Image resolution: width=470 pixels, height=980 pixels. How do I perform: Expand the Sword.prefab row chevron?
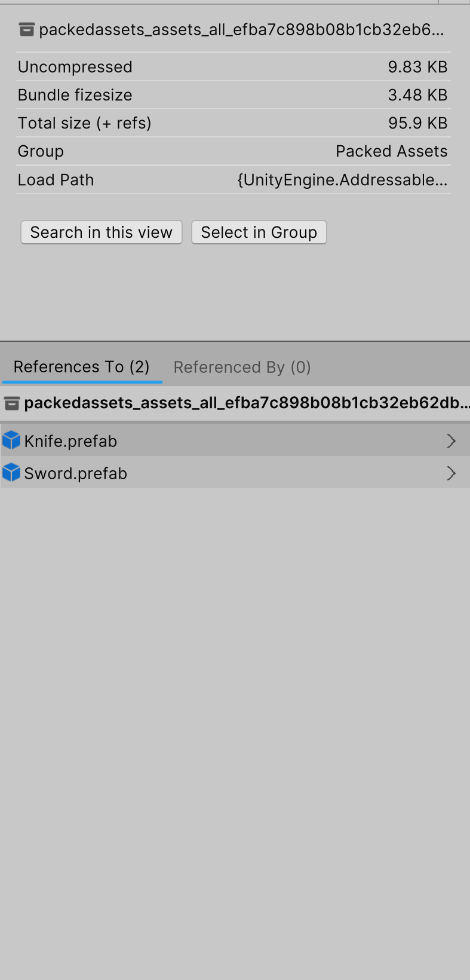(451, 473)
